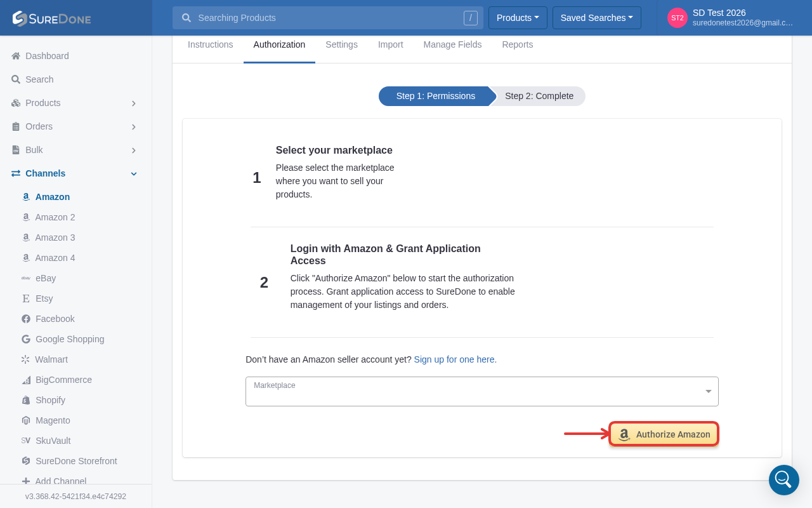Image resolution: width=812 pixels, height=508 pixels.
Task: Click the Walmart spark icon
Action: coord(26,359)
